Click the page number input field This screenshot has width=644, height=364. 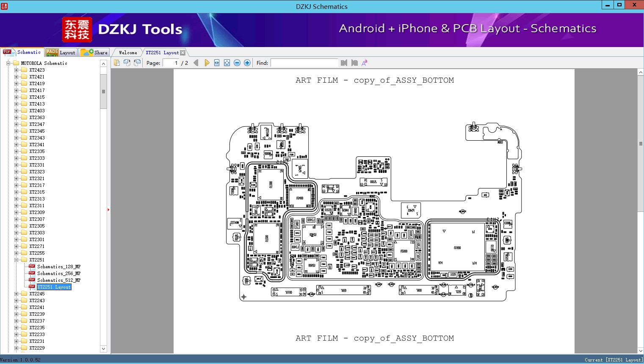click(x=171, y=63)
